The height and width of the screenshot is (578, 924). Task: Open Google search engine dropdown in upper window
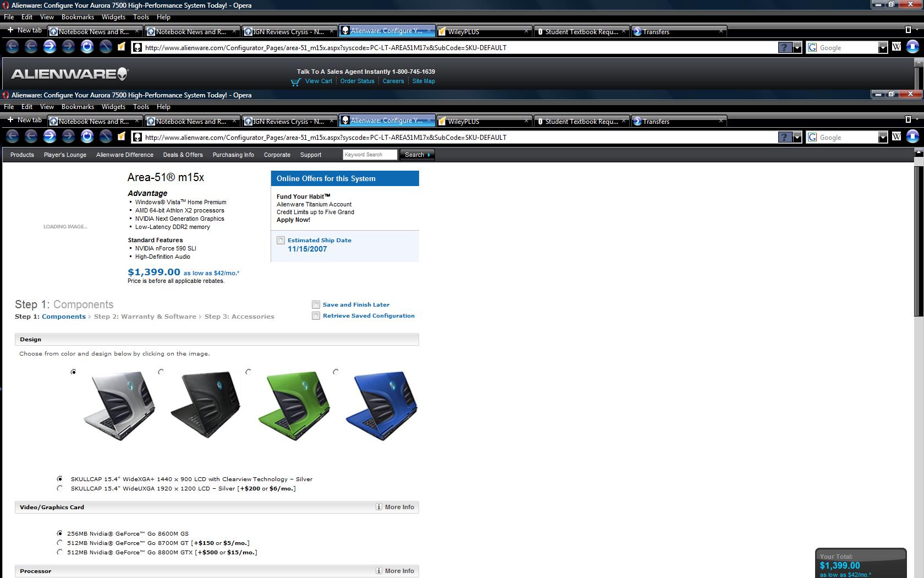click(883, 47)
